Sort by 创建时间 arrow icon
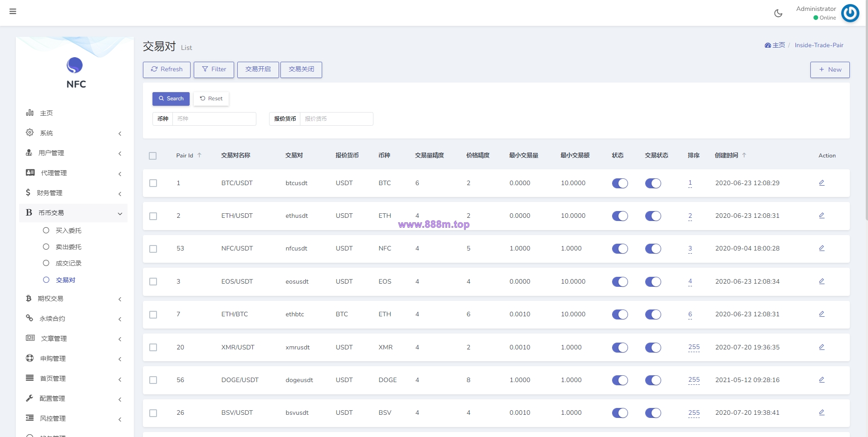This screenshot has height=437, width=868. point(744,155)
